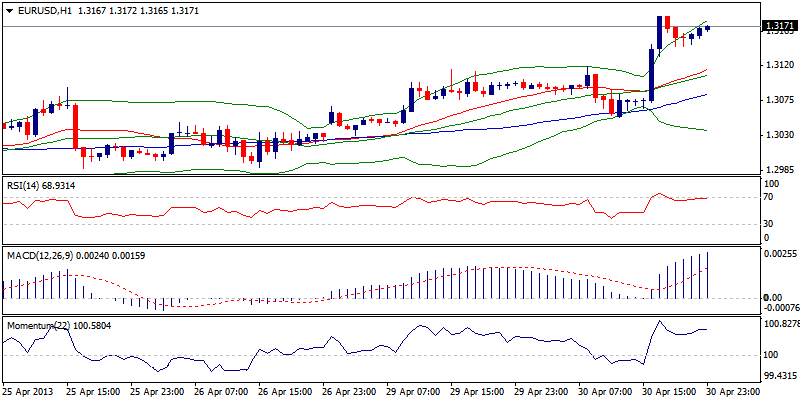Image resolution: width=800 pixels, height=400 pixels.
Task: Click the RSI 70 level axis label
Action: [768, 198]
